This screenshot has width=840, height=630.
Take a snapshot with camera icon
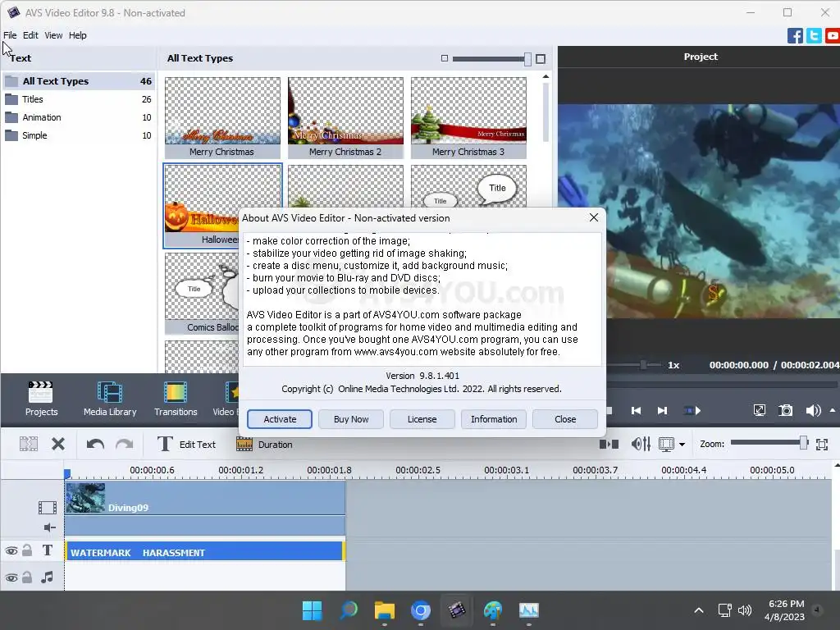785,410
